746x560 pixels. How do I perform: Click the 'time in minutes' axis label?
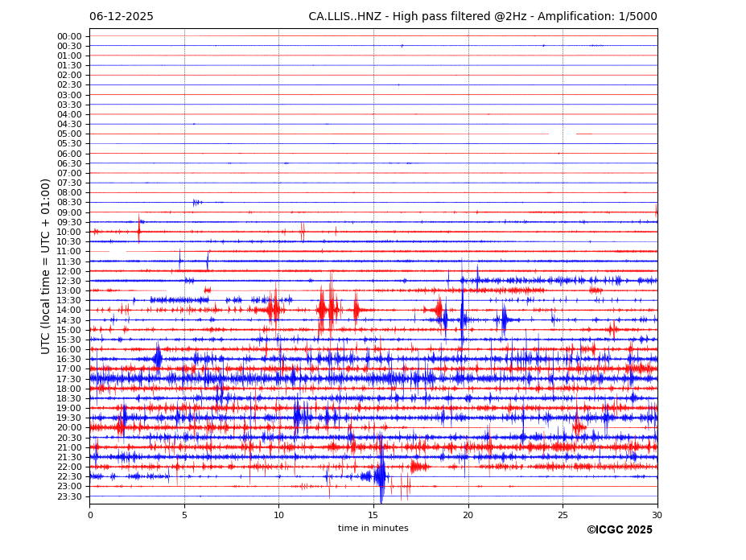pyautogui.click(x=373, y=528)
